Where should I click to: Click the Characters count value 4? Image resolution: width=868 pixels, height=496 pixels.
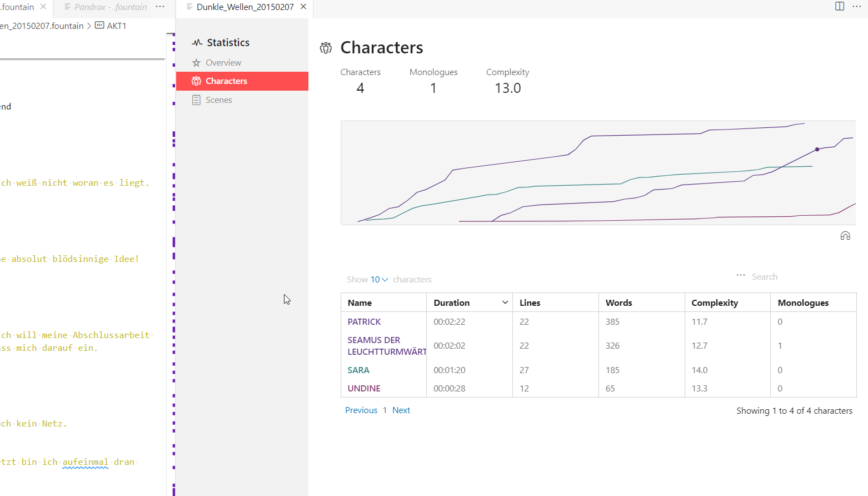click(360, 88)
